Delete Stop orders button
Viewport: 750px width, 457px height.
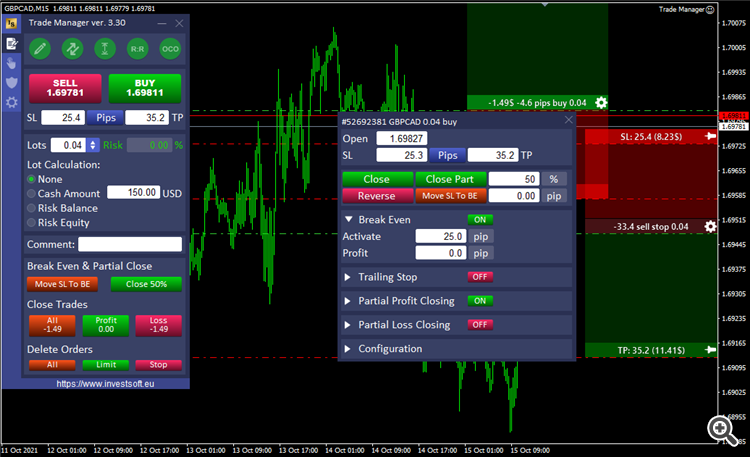[158, 365]
